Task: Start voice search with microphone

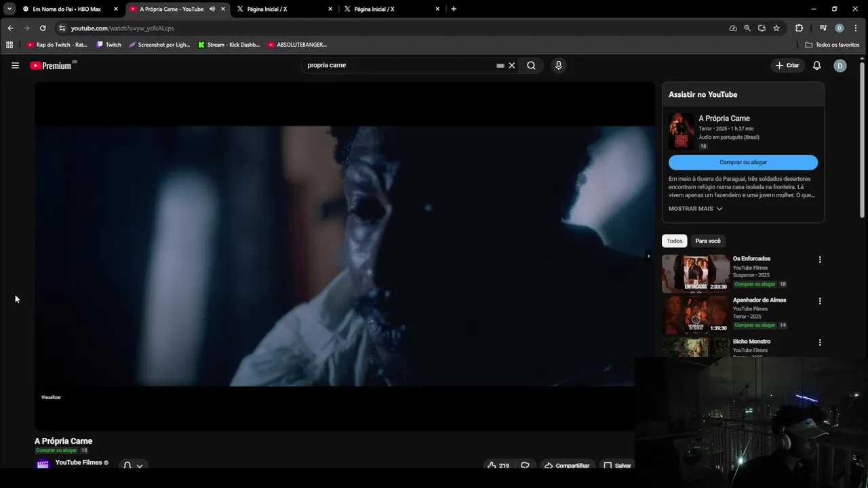Action: coord(558,66)
